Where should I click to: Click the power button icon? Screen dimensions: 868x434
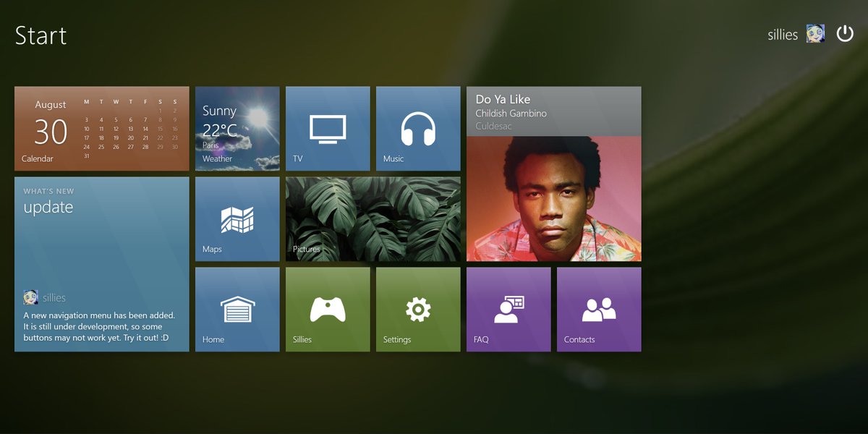pyautogui.click(x=845, y=33)
